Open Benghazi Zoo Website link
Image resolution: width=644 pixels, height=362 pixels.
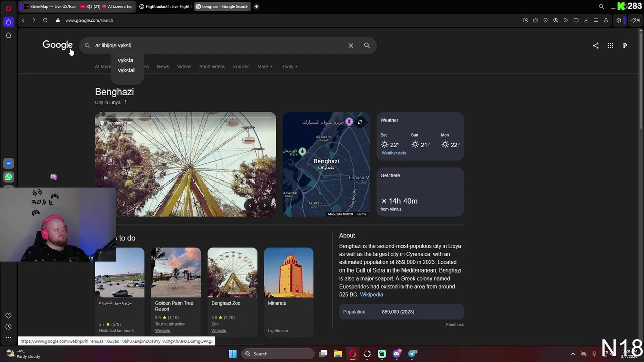[219, 331]
